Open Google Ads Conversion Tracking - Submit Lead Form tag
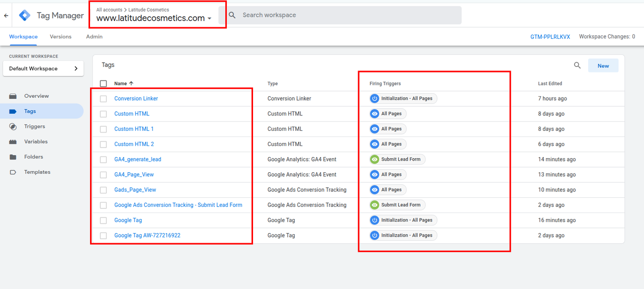The width and height of the screenshot is (644, 289). pos(178,205)
